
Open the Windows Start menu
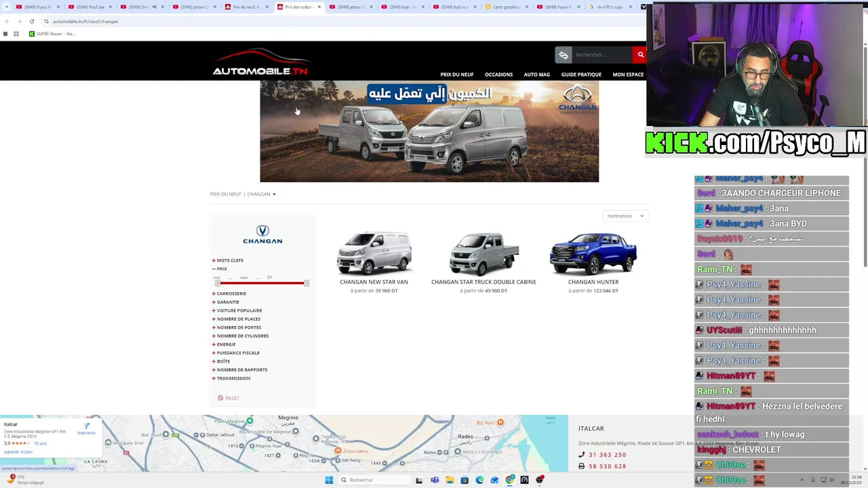[x=329, y=480]
